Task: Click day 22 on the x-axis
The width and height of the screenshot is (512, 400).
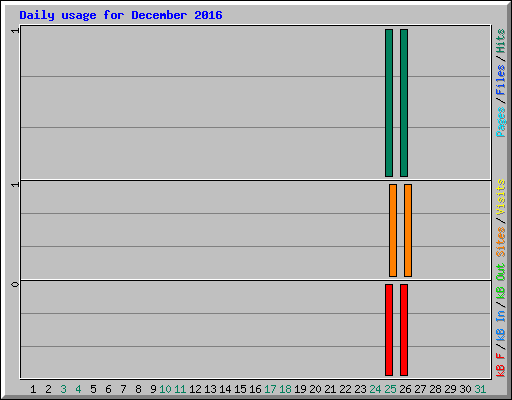Action: pos(345,389)
